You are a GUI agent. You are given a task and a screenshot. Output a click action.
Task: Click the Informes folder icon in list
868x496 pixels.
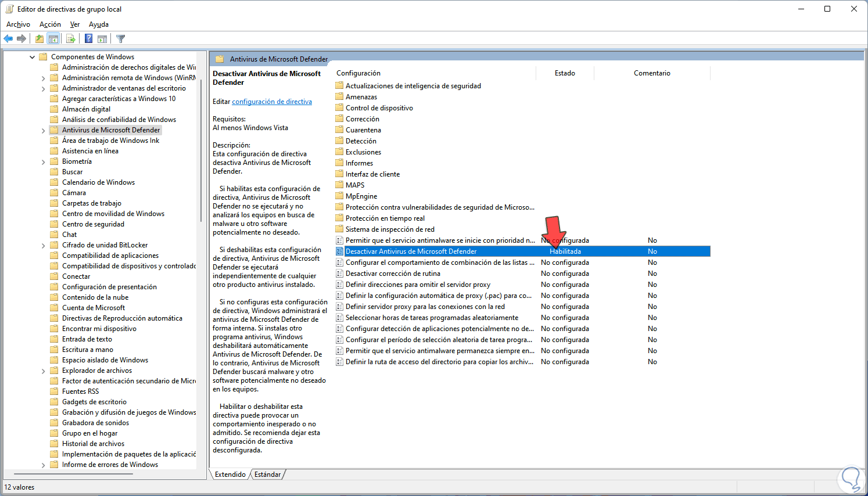point(340,163)
